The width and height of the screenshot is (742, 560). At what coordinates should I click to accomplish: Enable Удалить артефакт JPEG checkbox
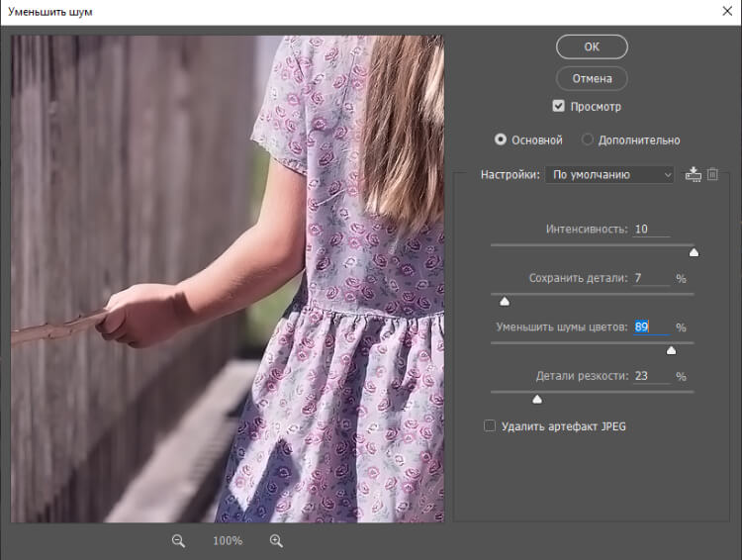(489, 426)
